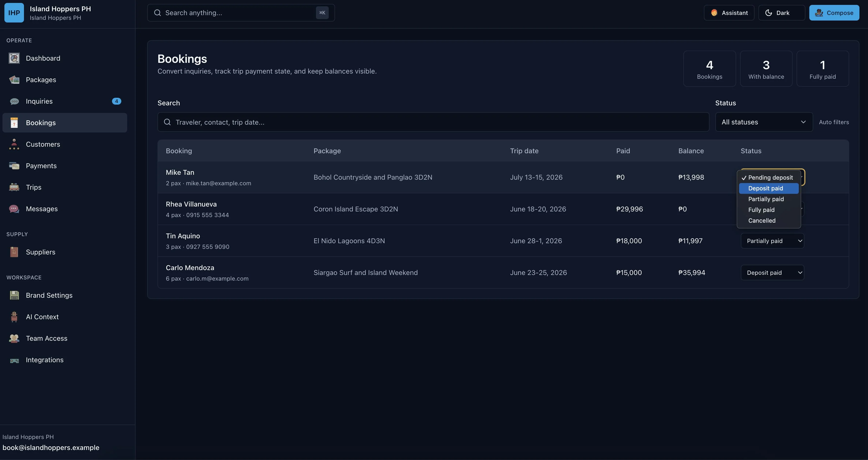
Task: Click the Inquiries count badge showing 4
Action: coord(117,101)
